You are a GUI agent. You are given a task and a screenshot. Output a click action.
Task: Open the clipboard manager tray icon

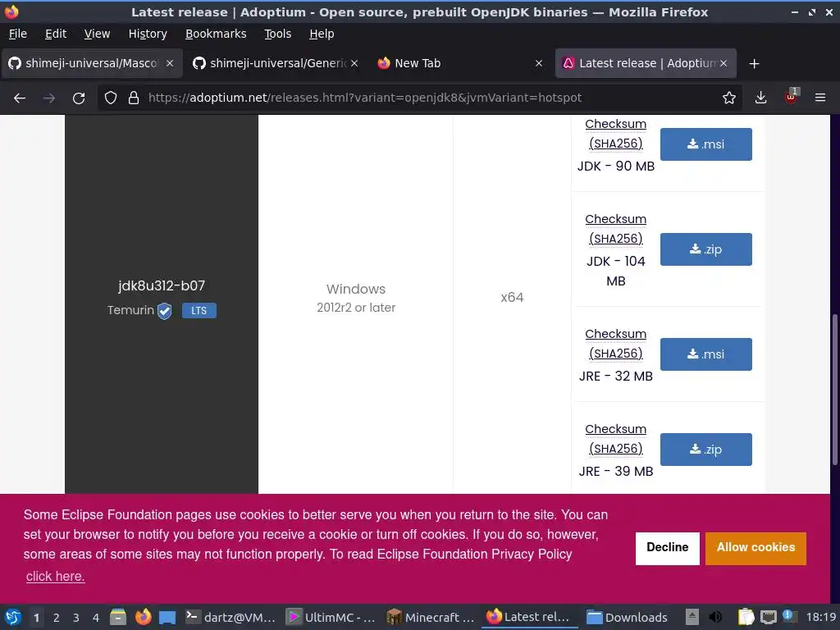[x=746, y=617]
